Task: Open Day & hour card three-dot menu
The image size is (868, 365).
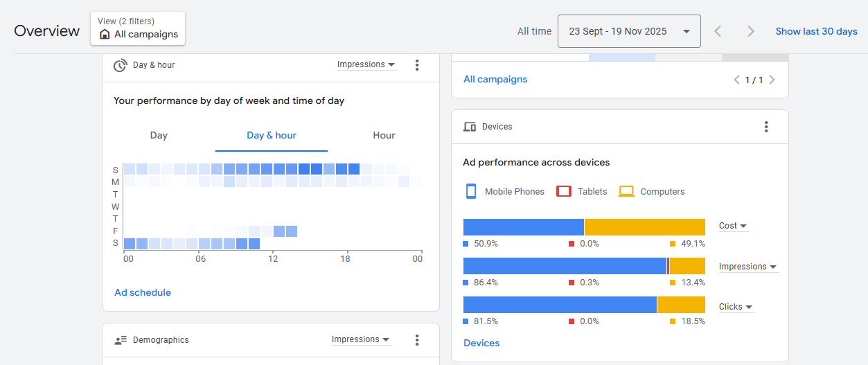Action: tap(417, 65)
